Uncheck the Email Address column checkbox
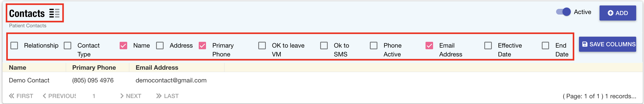Image resolution: width=644 pixels, height=104 pixels. point(429,46)
